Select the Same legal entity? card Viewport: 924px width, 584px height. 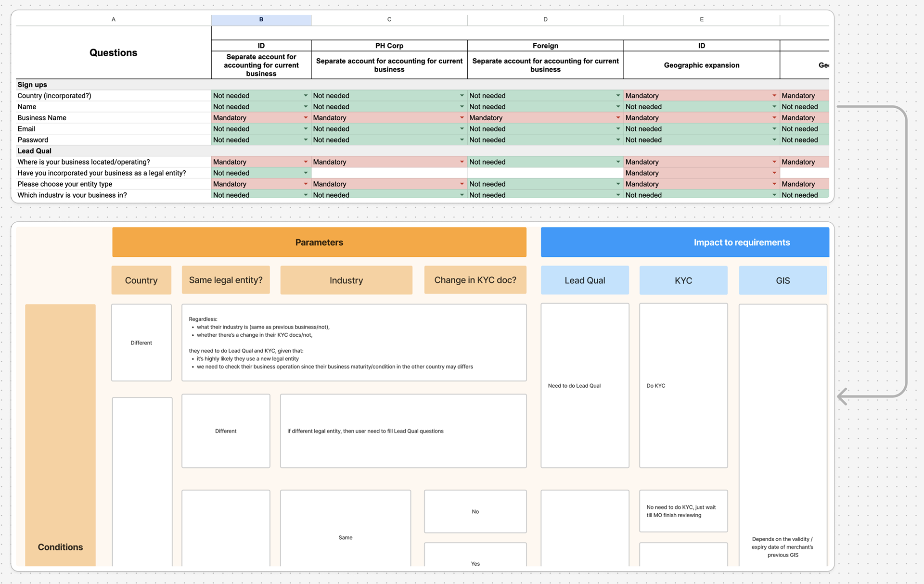tap(226, 280)
